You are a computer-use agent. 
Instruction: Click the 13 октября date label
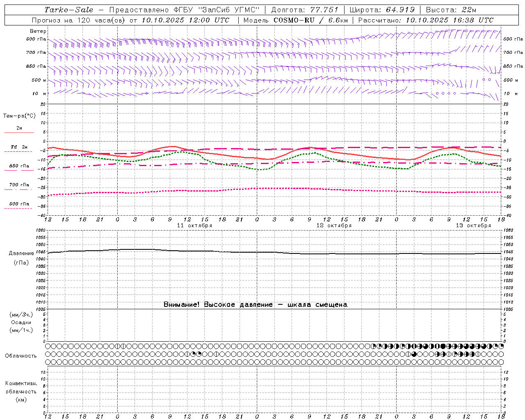473,226
